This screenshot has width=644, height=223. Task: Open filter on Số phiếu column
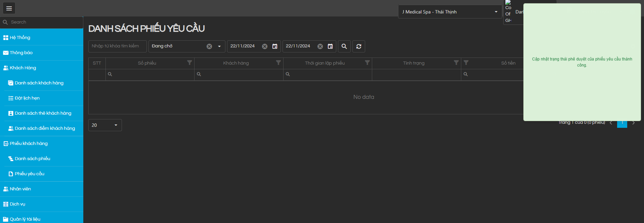pos(189,63)
